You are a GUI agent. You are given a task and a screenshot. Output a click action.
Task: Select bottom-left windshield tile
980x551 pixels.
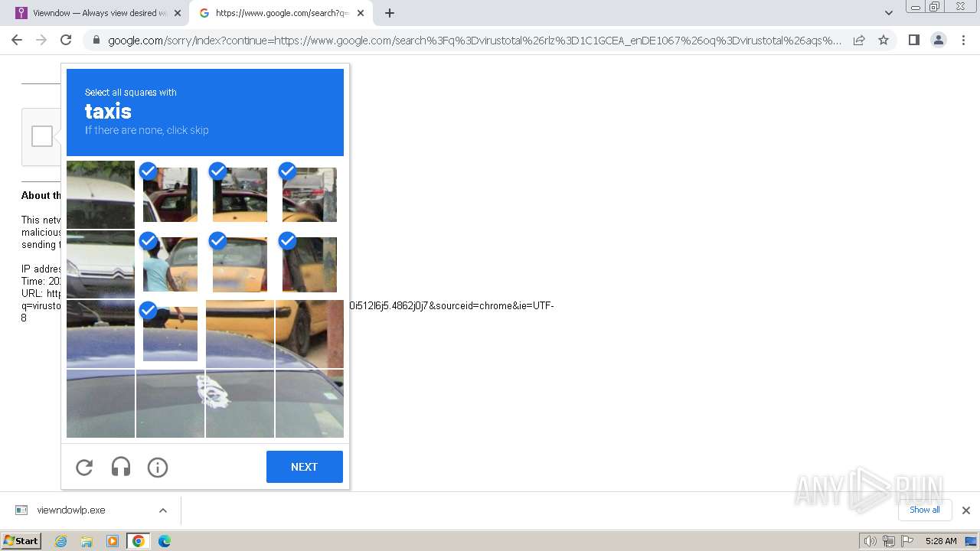pos(100,403)
